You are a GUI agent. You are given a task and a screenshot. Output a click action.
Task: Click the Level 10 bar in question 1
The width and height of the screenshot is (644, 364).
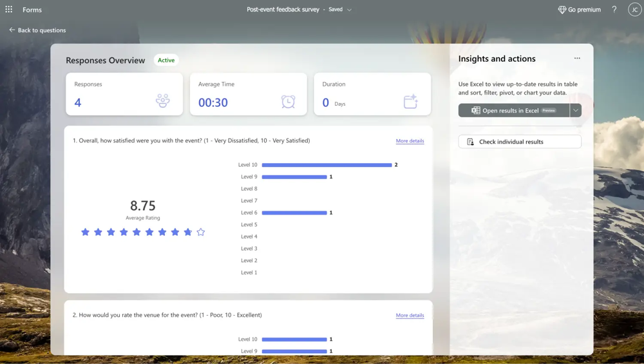point(327,165)
